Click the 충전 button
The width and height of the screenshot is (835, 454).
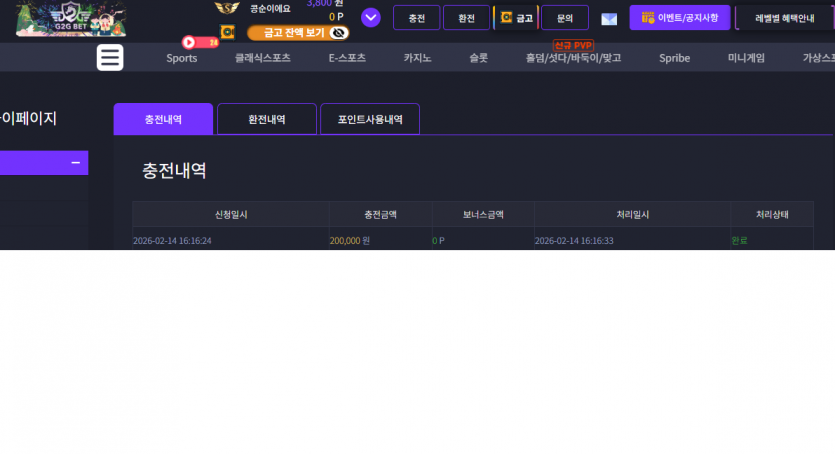(x=416, y=18)
